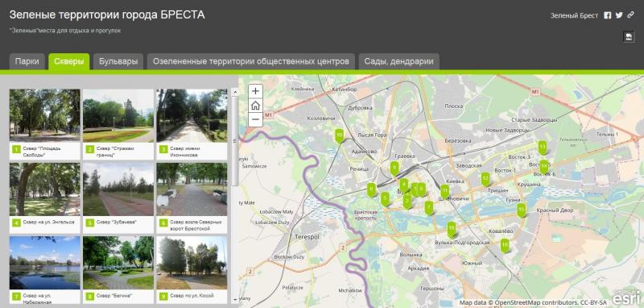Click the Красный Двор label on map
The height and width of the screenshot is (308, 644).
pyautogui.click(x=555, y=210)
